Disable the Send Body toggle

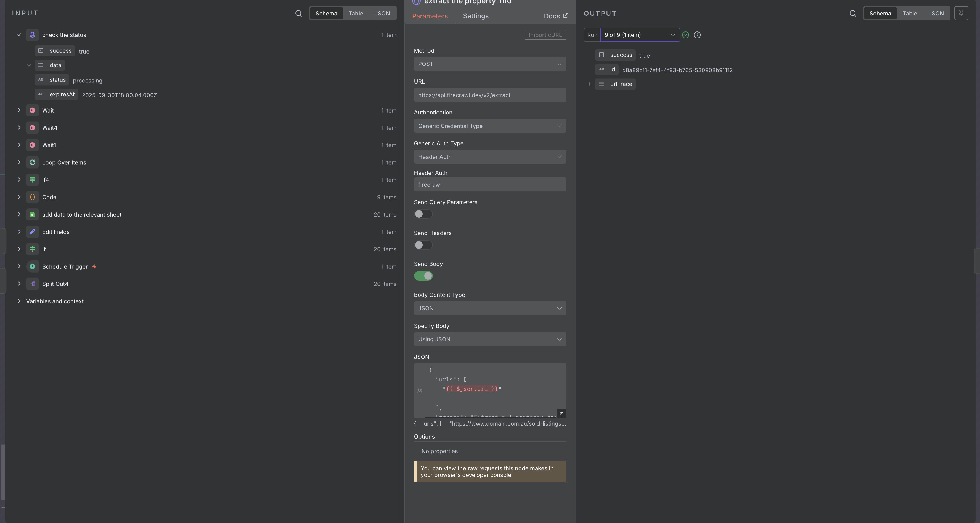pyautogui.click(x=423, y=276)
